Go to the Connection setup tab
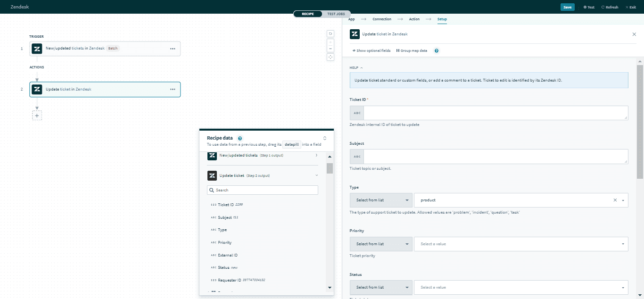 click(382, 19)
